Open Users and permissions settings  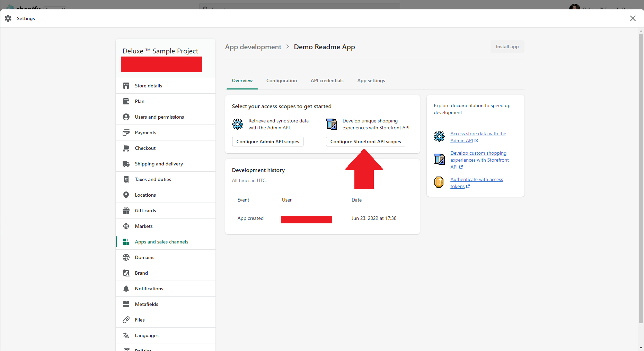[166, 117]
